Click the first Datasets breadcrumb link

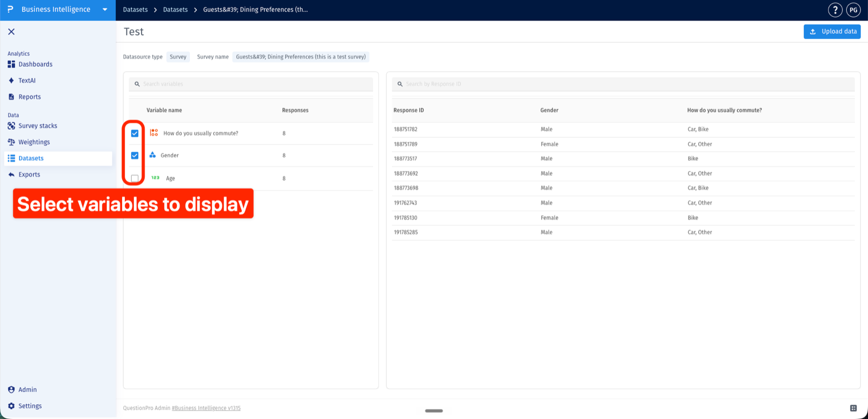[135, 10]
